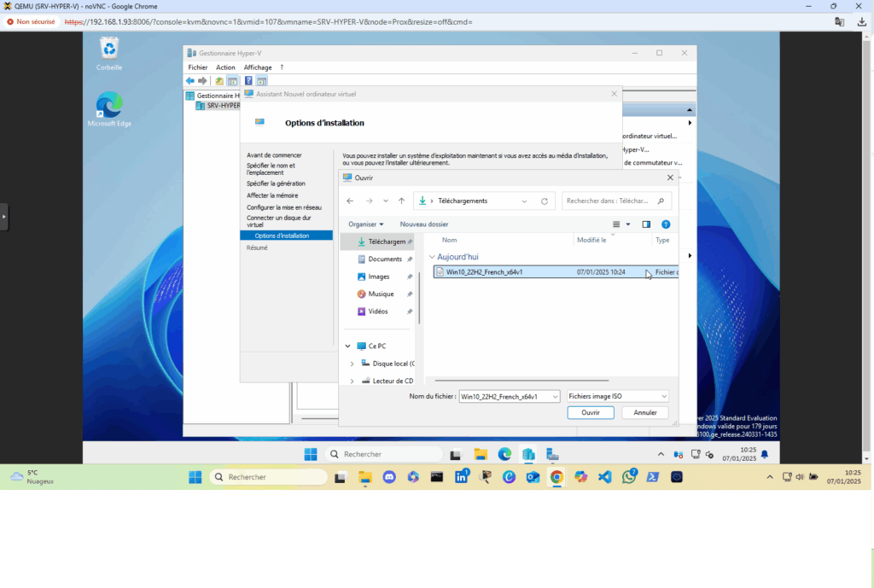Change the file view layout icon

click(616, 224)
